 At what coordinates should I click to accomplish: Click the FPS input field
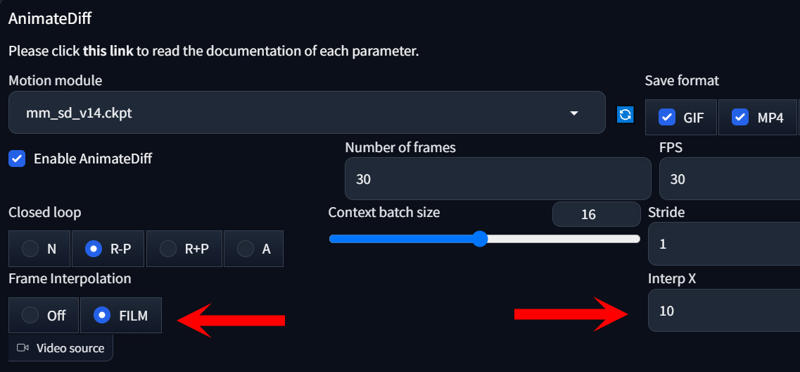click(730, 179)
